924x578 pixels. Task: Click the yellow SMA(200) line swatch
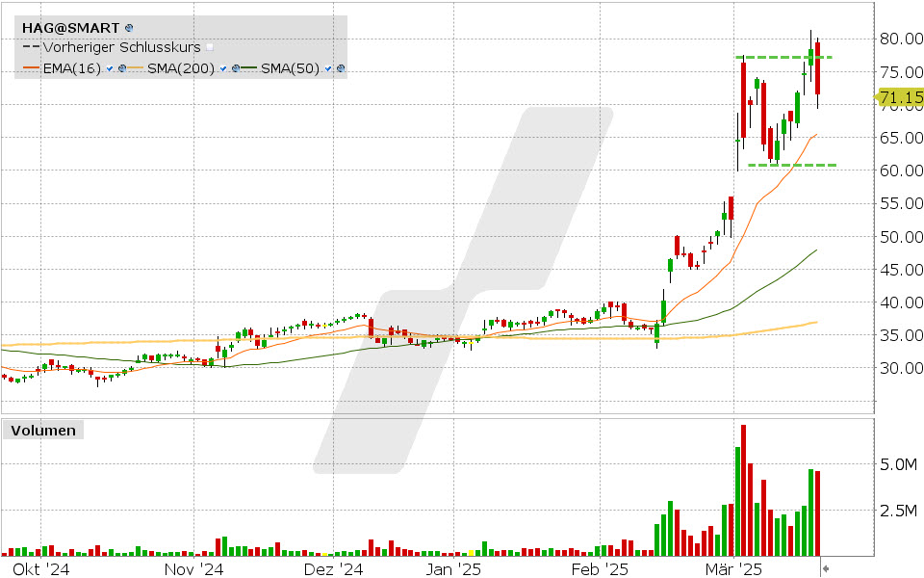[x=136, y=69]
